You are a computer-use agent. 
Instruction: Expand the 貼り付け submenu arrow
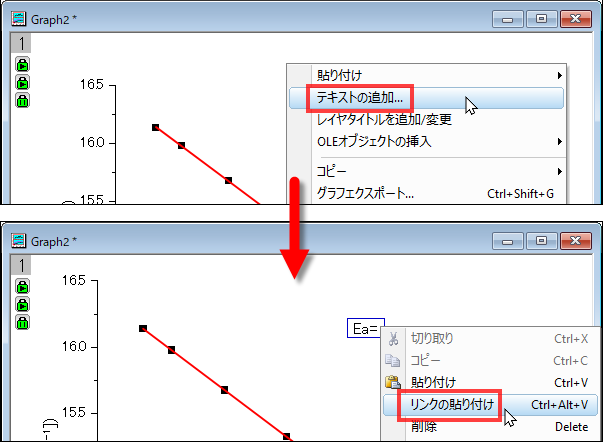(560, 76)
